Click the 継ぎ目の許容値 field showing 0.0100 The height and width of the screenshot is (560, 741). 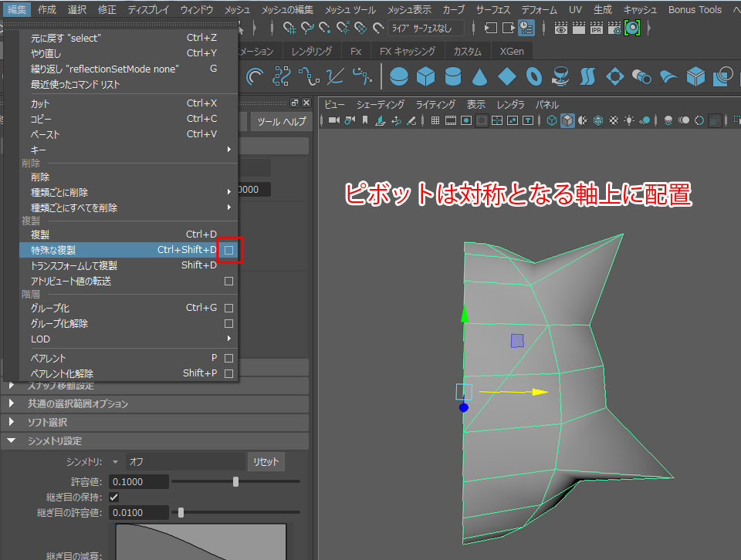[139, 512]
